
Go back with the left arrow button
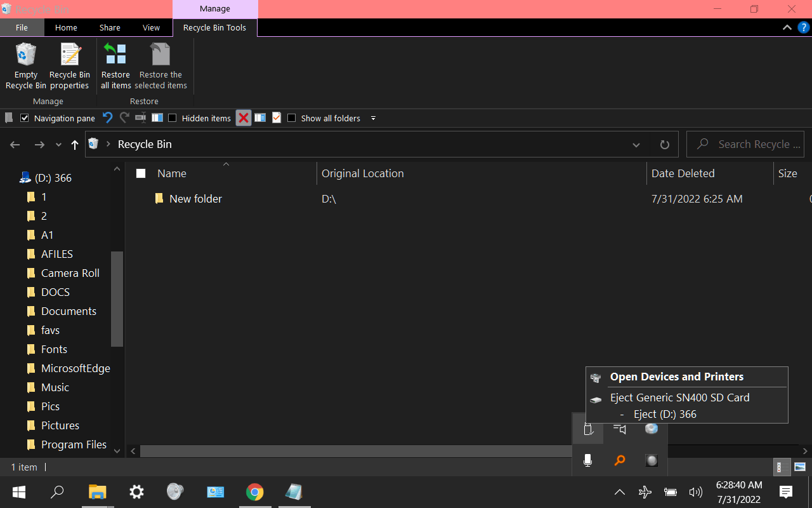(15, 145)
